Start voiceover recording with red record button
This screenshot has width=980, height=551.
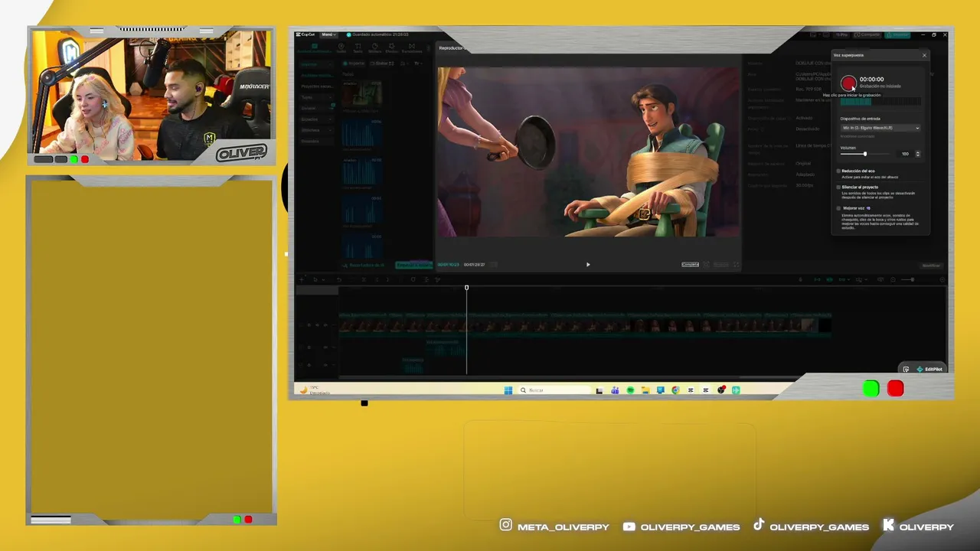[x=848, y=83]
